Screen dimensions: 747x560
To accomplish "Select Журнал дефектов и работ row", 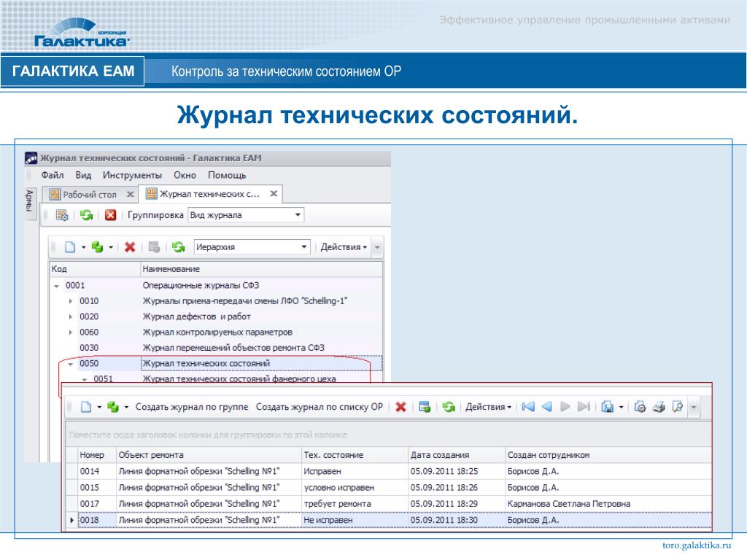I will tap(216, 316).
